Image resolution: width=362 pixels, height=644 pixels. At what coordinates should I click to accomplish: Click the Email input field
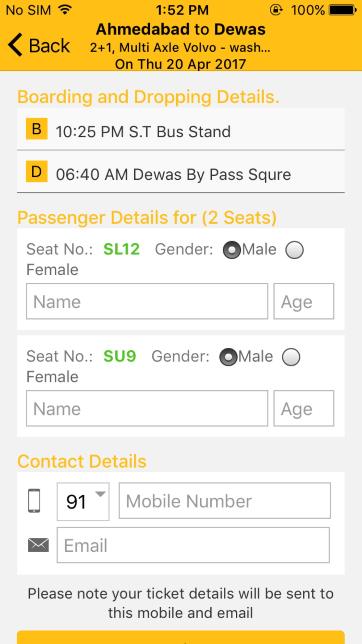(193, 545)
